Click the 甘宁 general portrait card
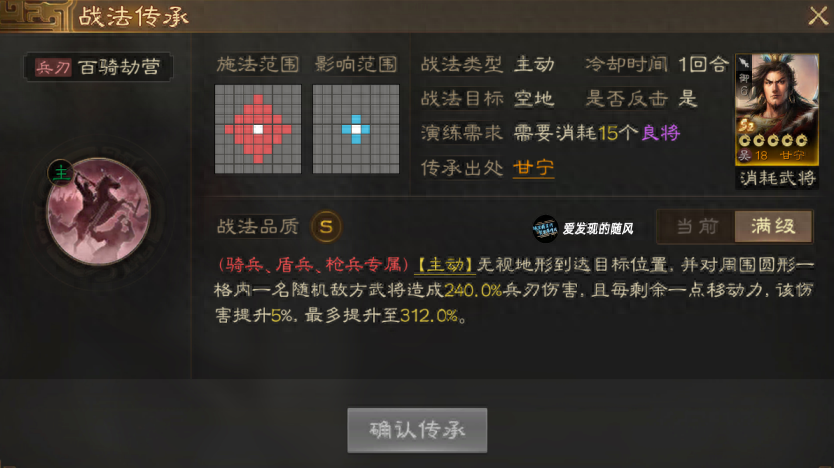Viewport: 834px width, 468px height. coord(777,110)
